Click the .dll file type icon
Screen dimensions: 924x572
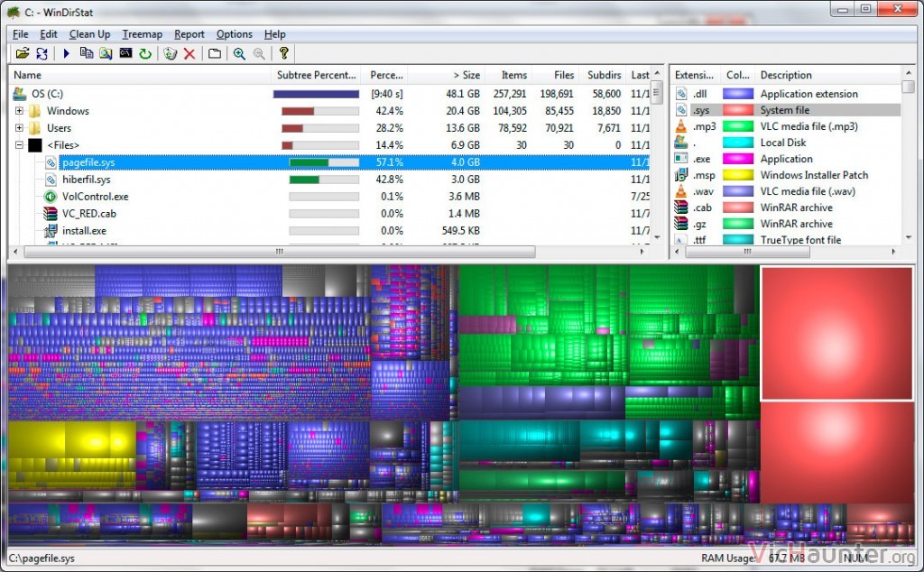[x=681, y=94]
